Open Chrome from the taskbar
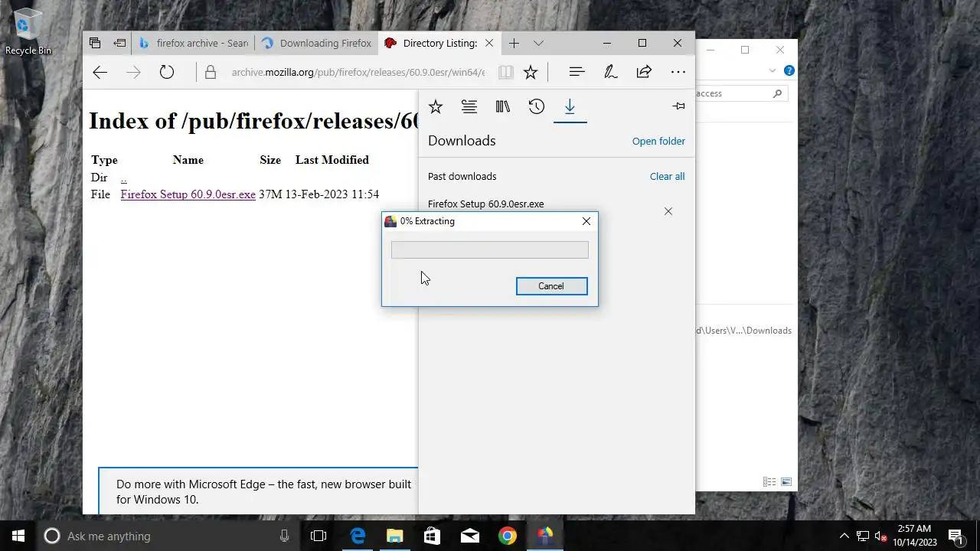This screenshot has height=551, width=980. point(507,536)
